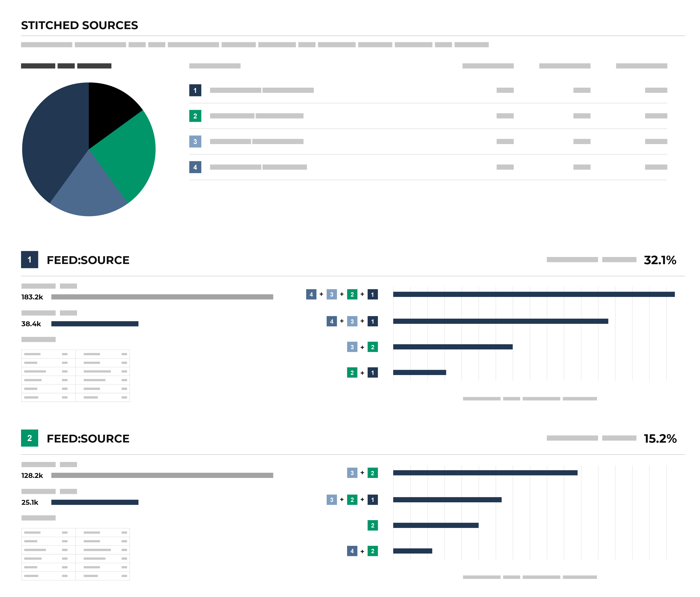Click the navy bar next to 38.4k

[95, 324]
